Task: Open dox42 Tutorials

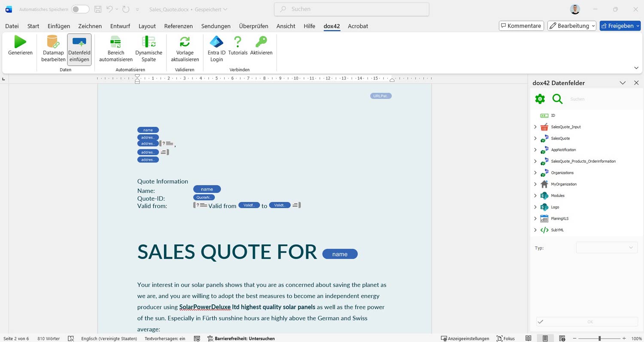Action: (237, 46)
